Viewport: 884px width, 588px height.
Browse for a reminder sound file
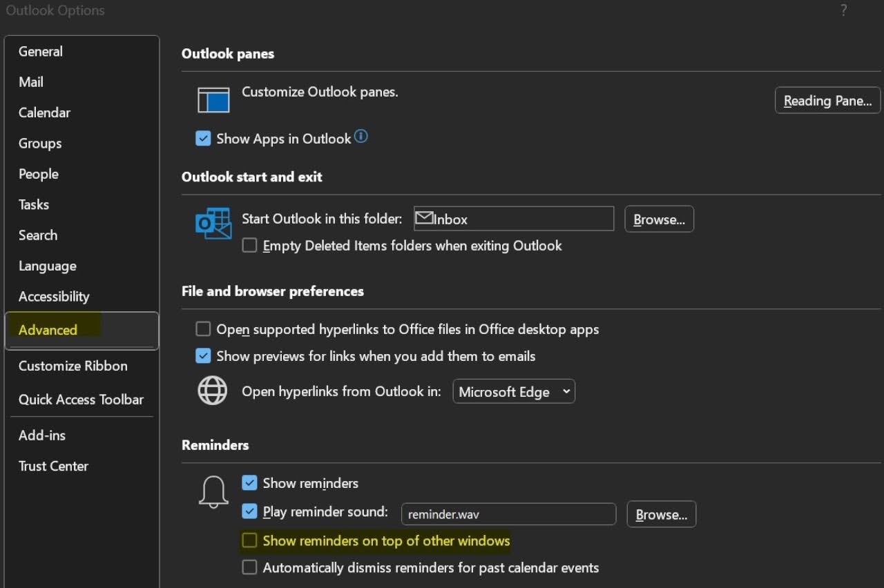pos(661,515)
